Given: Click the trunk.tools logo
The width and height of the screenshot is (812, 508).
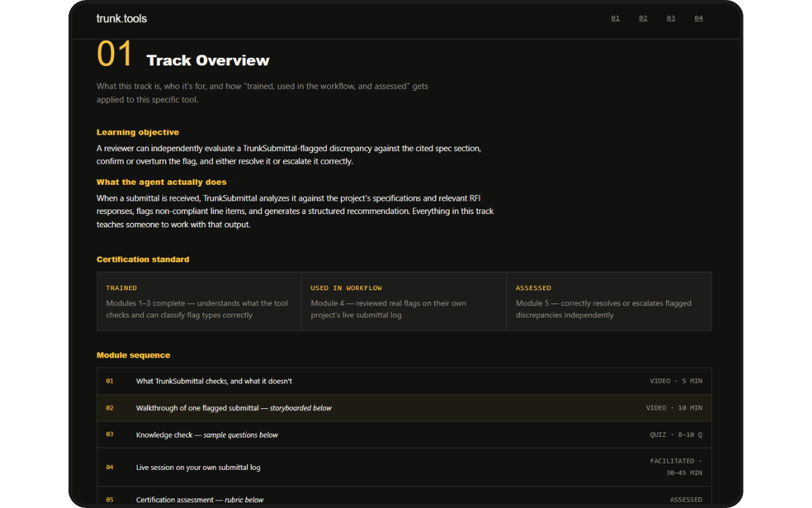Looking at the screenshot, I should pos(121,18).
